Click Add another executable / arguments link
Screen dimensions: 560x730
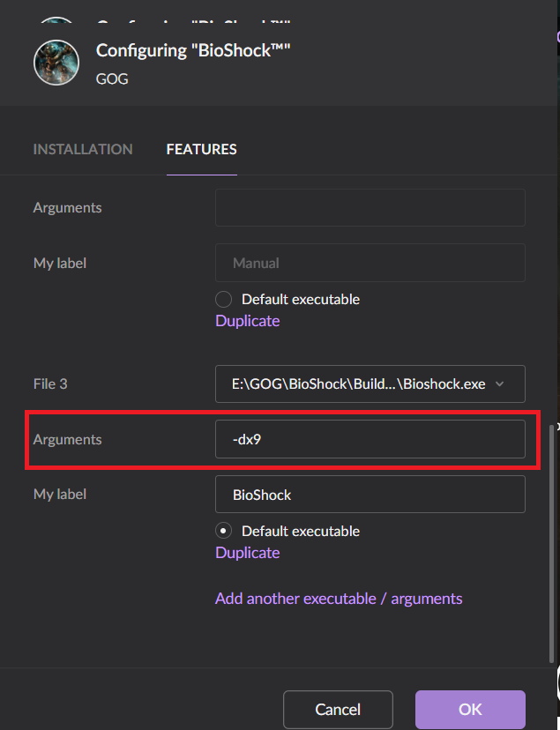coord(339,599)
